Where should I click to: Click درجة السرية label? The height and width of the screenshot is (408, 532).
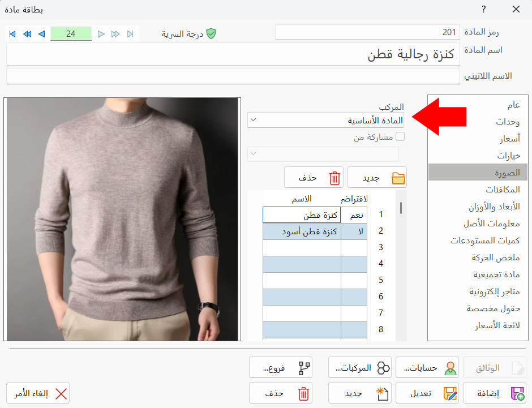[182, 34]
